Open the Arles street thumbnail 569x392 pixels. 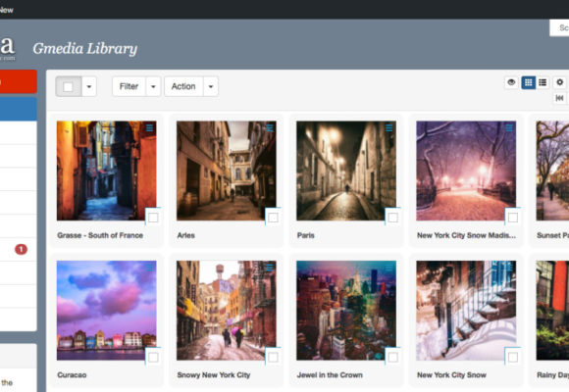(x=227, y=171)
